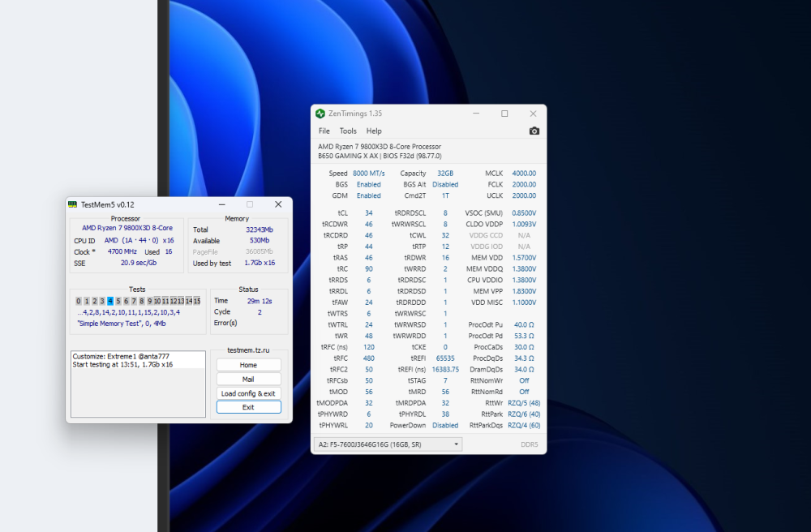This screenshot has height=532, width=811.
Task: Select test 8 in the Tests list
Action: coord(142,300)
